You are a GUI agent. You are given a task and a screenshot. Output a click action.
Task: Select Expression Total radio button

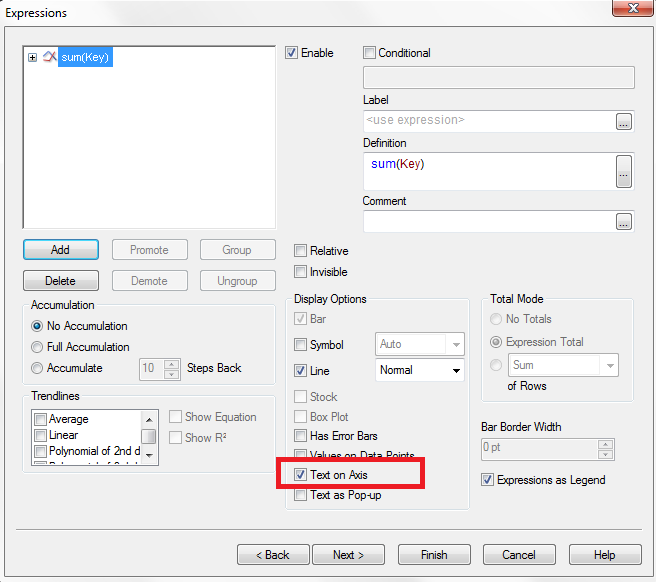[496, 342]
